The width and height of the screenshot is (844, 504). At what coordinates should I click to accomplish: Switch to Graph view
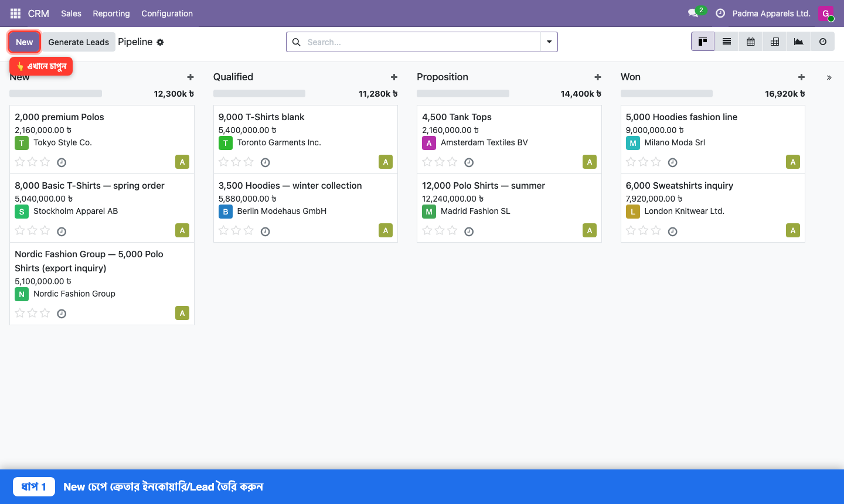pyautogui.click(x=799, y=42)
